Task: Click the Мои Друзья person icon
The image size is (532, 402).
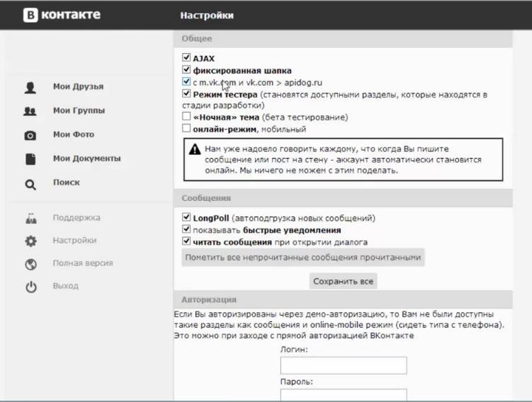Action: click(x=30, y=88)
